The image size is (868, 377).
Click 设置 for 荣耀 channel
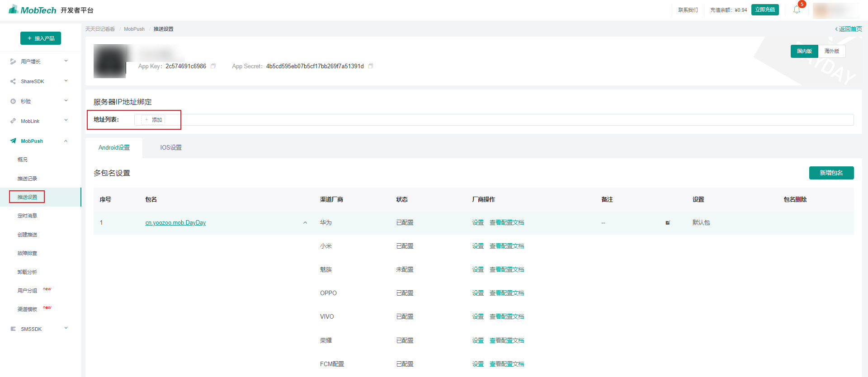pos(478,340)
